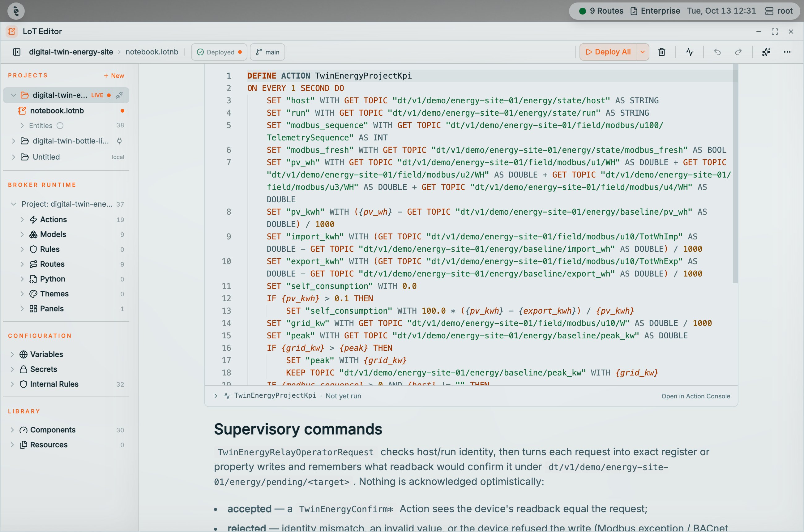Click the Enterprise license indicator in the top bar
Screen dimensions: 804x532
click(655, 11)
